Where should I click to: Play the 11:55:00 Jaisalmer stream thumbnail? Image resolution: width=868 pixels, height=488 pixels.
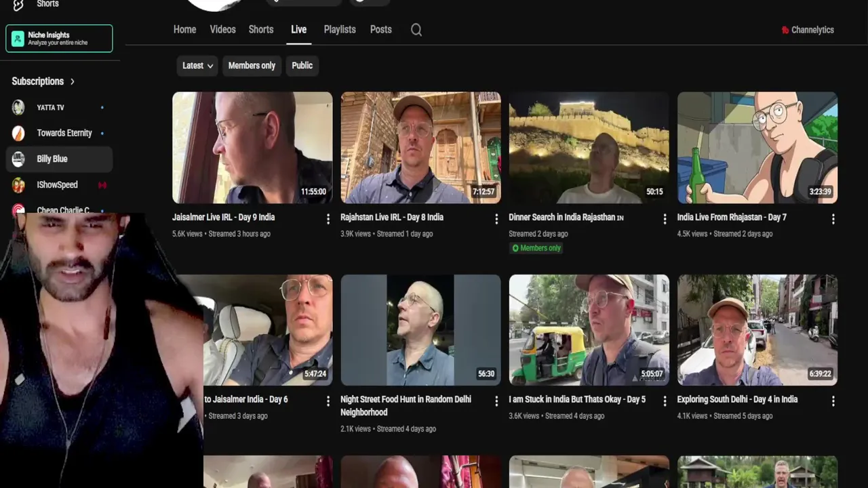pos(252,148)
